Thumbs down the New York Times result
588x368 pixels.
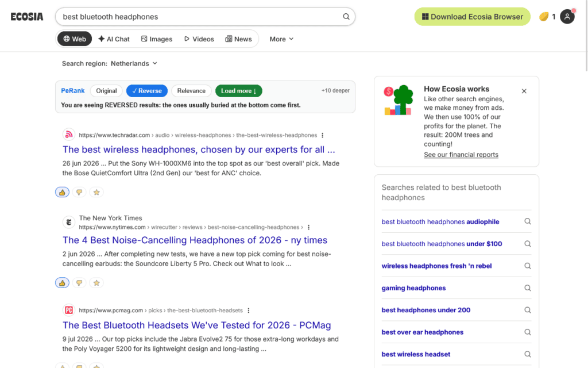79,283
